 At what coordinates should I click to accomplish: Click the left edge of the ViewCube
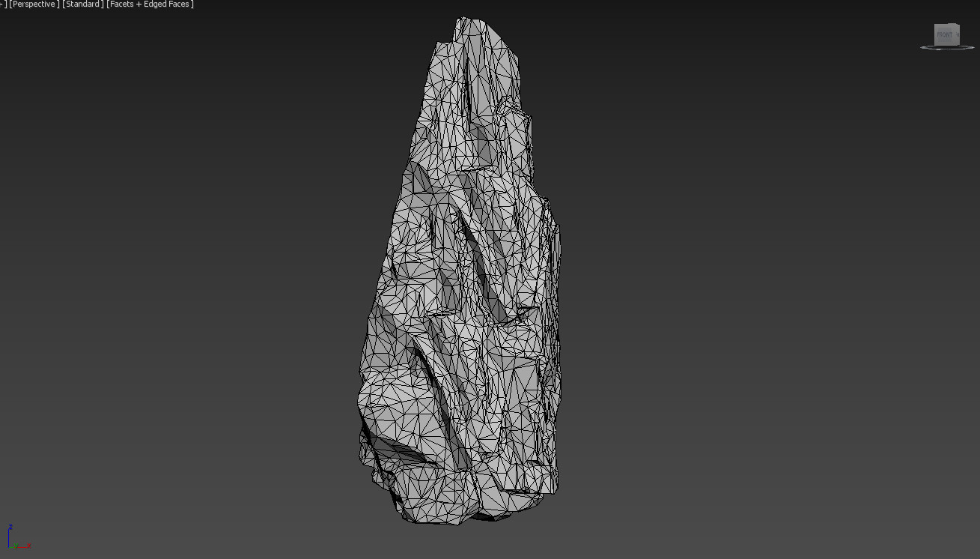935,35
